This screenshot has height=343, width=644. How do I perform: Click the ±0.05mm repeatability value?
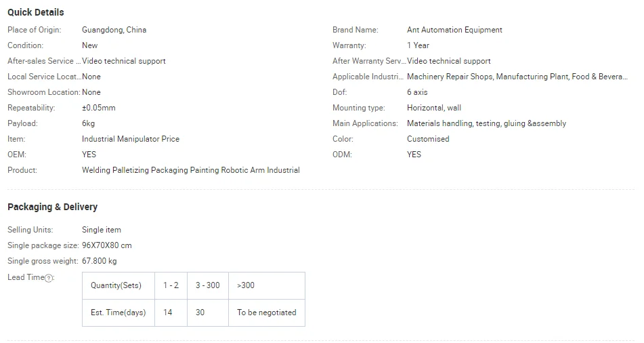click(x=99, y=108)
